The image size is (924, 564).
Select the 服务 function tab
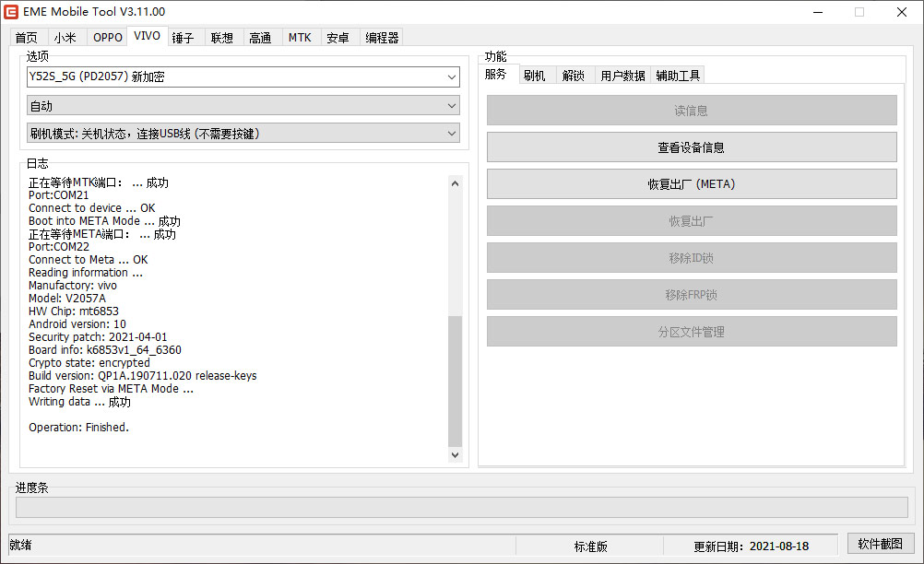click(495, 74)
